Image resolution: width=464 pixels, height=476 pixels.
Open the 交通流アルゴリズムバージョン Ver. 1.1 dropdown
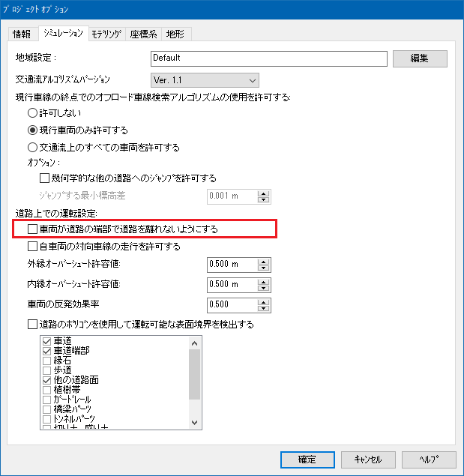click(x=205, y=80)
